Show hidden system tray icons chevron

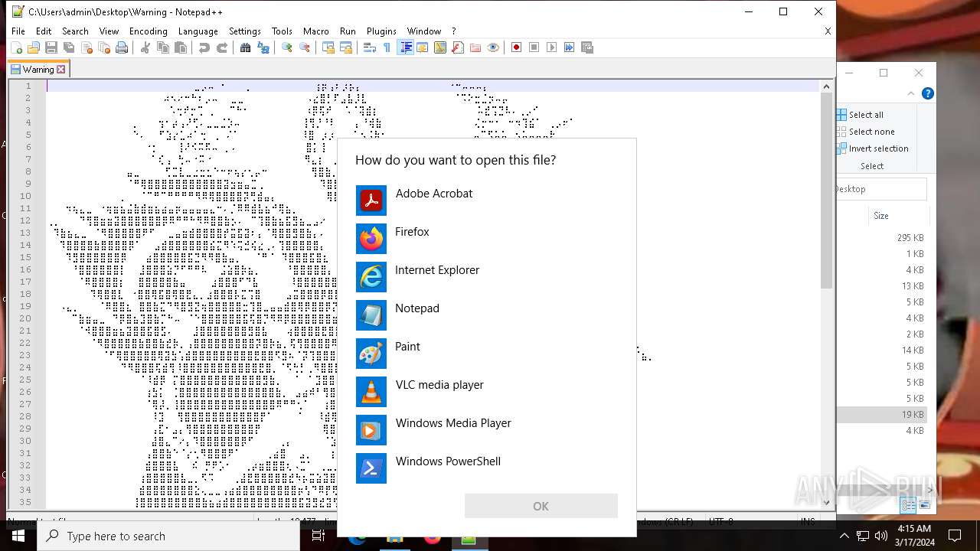(844, 536)
